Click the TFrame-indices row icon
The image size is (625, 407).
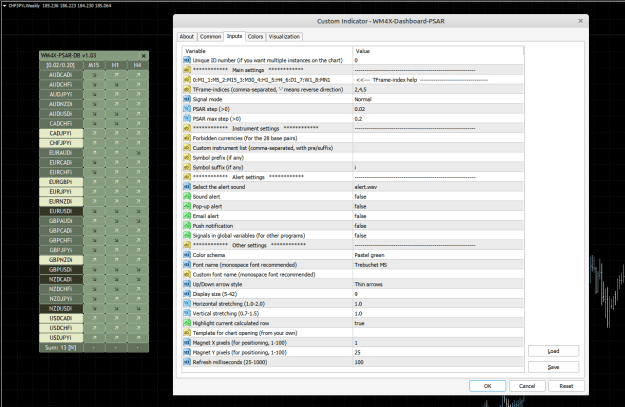point(187,89)
